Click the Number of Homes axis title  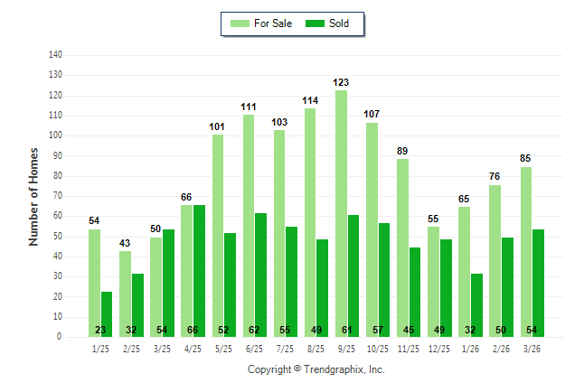click(33, 196)
